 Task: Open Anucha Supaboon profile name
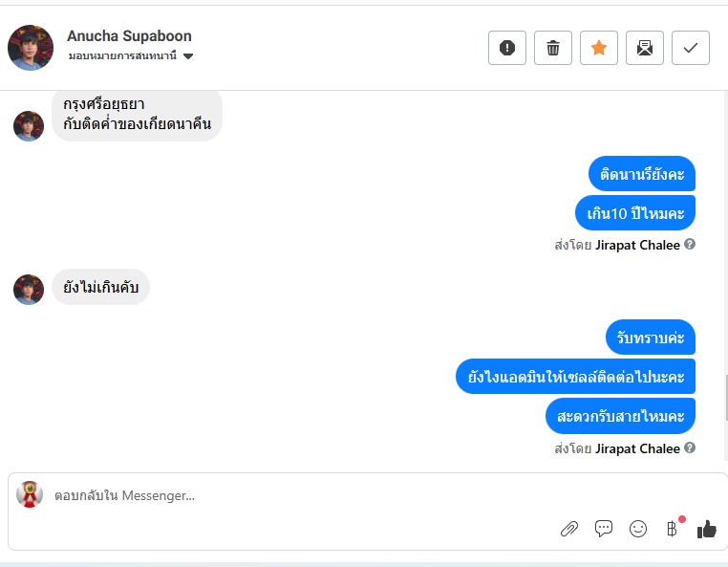129,35
